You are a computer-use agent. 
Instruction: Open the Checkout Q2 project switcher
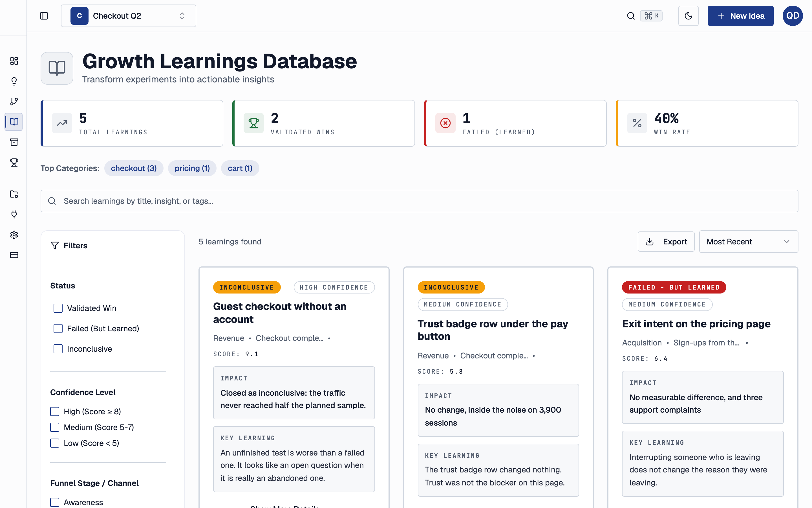(x=129, y=16)
